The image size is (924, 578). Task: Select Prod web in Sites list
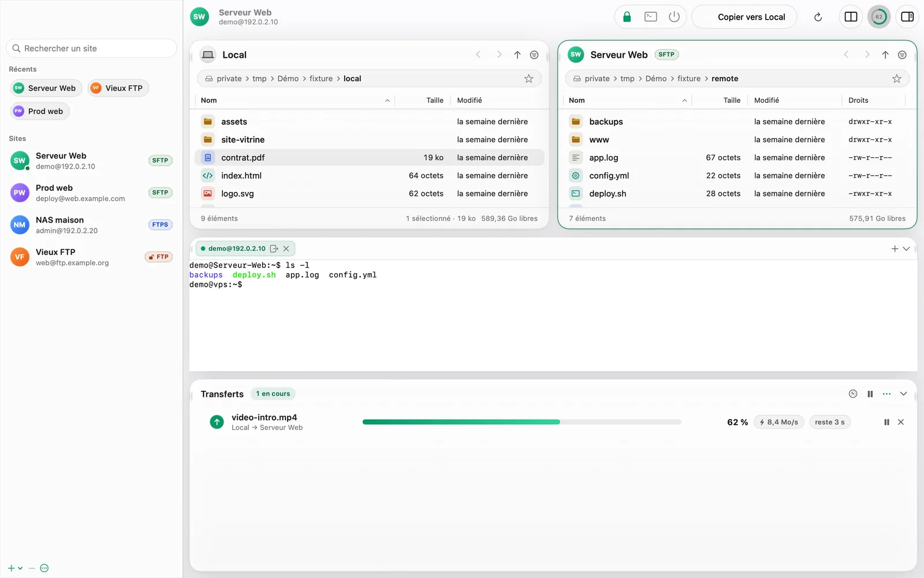pyautogui.click(x=91, y=192)
